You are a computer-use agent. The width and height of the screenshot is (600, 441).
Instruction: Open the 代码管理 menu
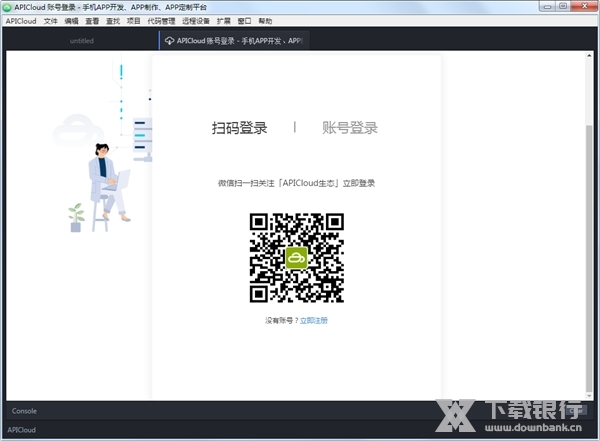(x=161, y=21)
